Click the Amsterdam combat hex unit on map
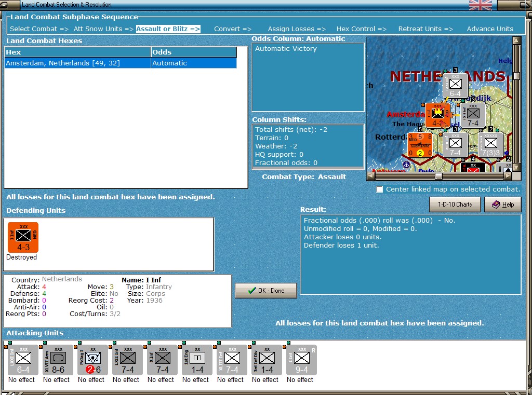Screen dimensions: 532x395 (437, 115)
